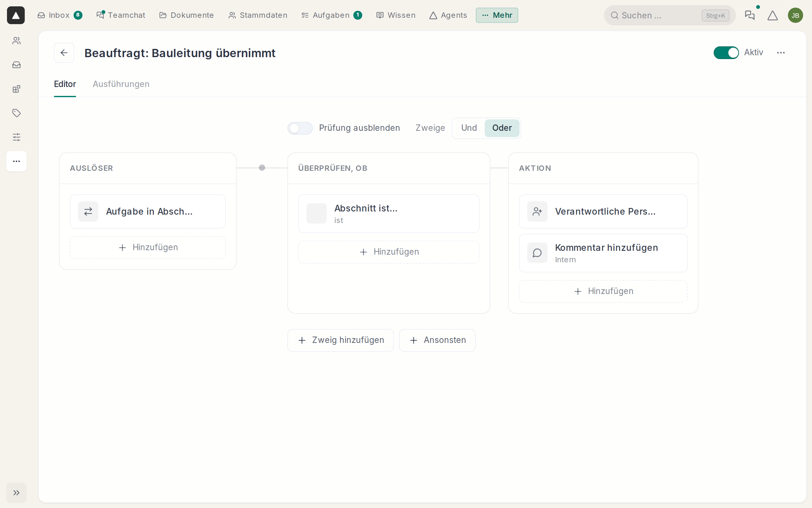This screenshot has width=812, height=508.
Task: Open Inbox in top navigation
Action: click(60, 15)
